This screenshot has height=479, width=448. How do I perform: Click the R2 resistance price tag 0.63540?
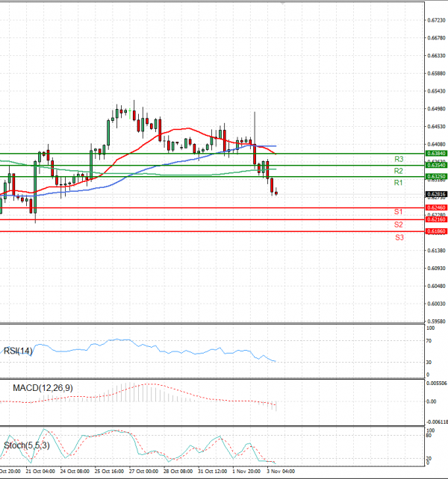436,166
